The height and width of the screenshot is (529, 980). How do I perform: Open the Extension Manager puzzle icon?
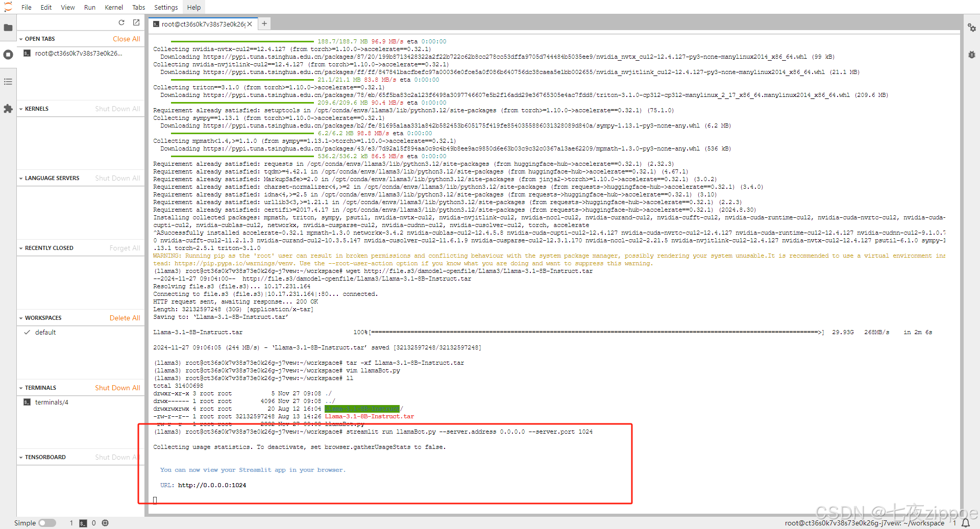click(8, 109)
